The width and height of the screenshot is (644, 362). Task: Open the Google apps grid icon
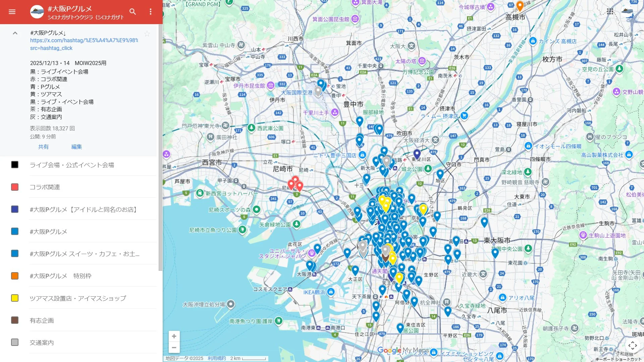610,11
